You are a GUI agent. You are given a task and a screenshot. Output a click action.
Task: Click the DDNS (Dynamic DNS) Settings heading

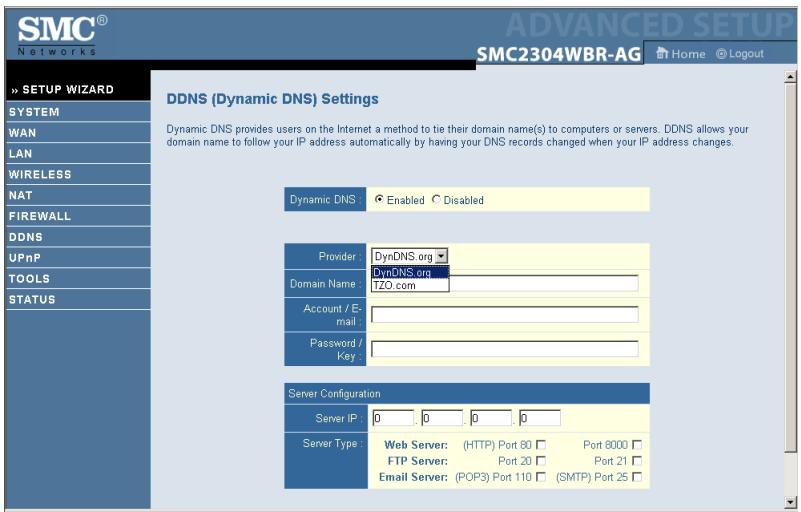pyautogui.click(x=272, y=99)
